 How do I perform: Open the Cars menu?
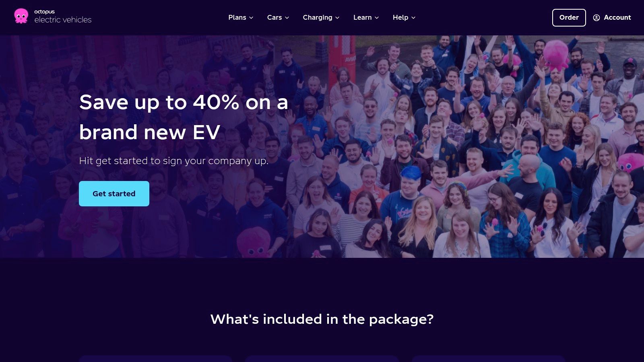coord(275,17)
